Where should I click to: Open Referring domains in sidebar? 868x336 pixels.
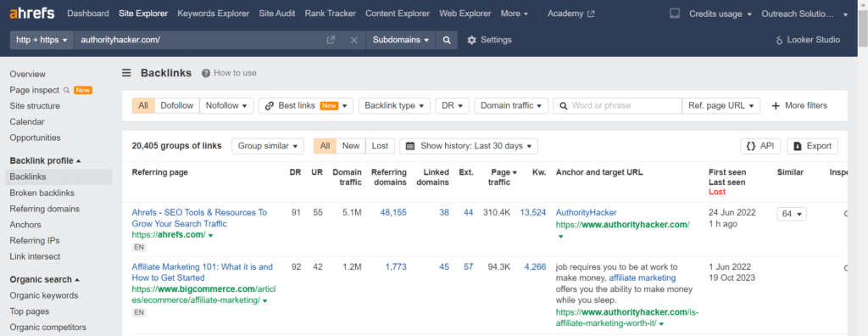click(x=44, y=209)
